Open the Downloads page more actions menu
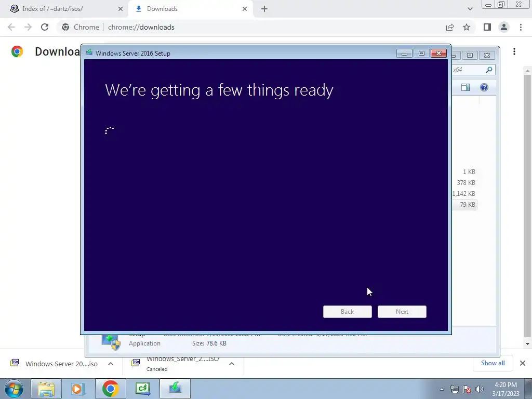Screen dimensions: 532x399 [x=514, y=51]
